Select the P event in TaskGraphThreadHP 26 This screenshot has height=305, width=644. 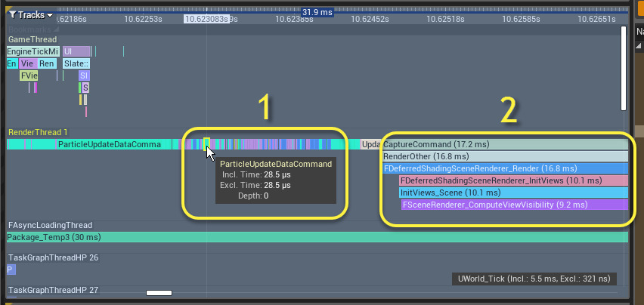(11, 270)
